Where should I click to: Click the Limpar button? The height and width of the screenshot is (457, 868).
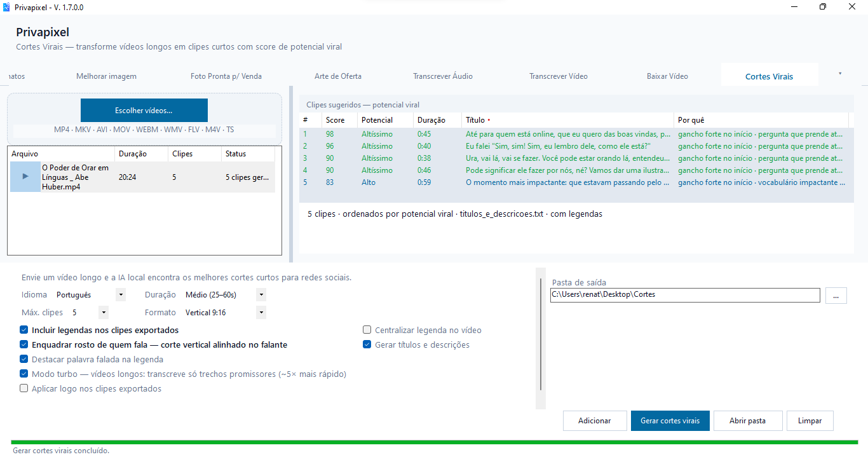(810, 421)
